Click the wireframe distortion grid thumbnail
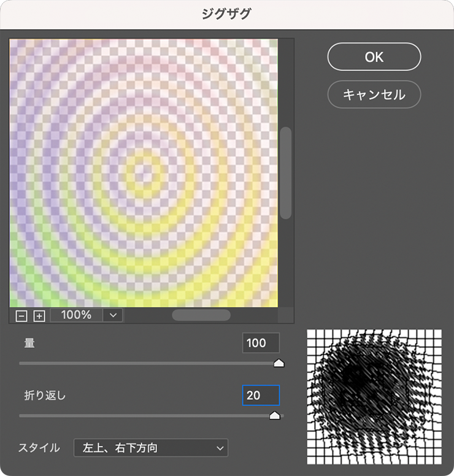Screen dimensions: 454x476 pyautogui.click(x=374, y=396)
